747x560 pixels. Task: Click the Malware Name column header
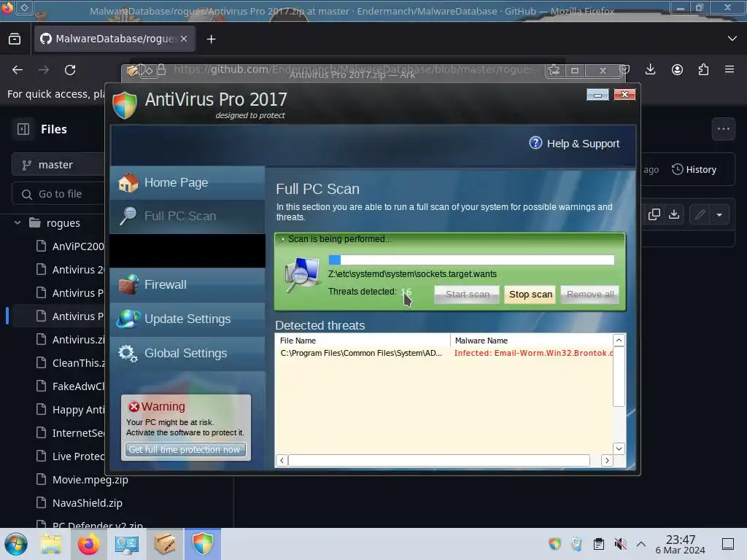pyautogui.click(x=532, y=341)
